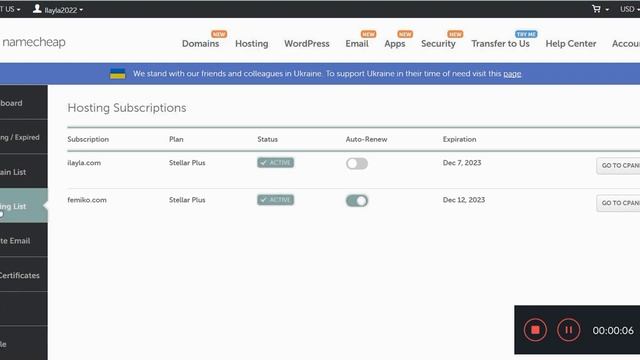
Task: Open Transfer to Us menu
Action: (x=500, y=44)
